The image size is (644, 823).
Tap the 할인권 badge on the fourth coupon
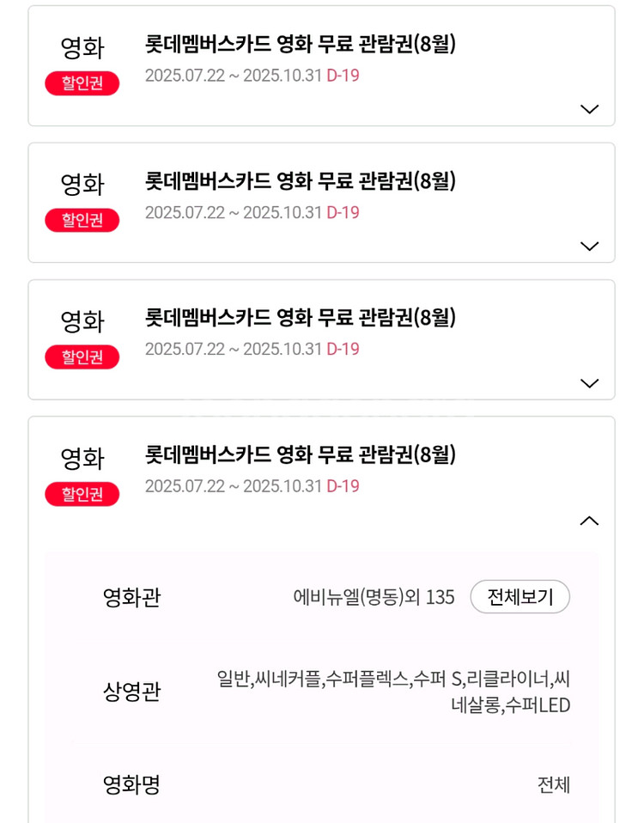82,494
